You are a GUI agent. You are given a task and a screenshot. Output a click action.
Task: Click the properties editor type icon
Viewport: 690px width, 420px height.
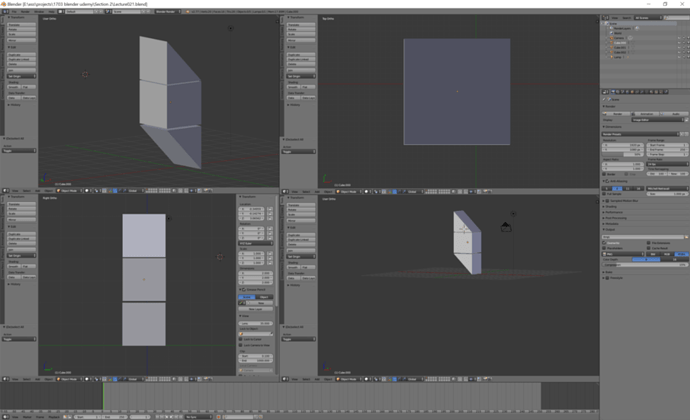606,92
